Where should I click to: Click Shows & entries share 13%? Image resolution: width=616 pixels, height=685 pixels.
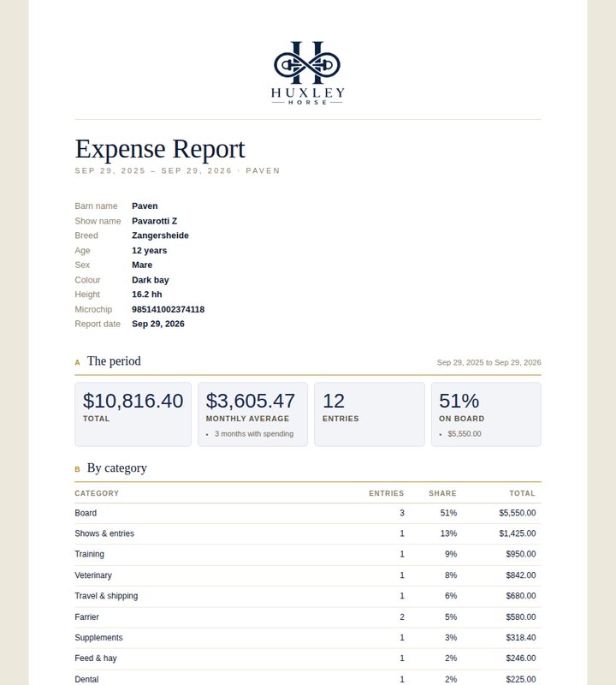448,533
